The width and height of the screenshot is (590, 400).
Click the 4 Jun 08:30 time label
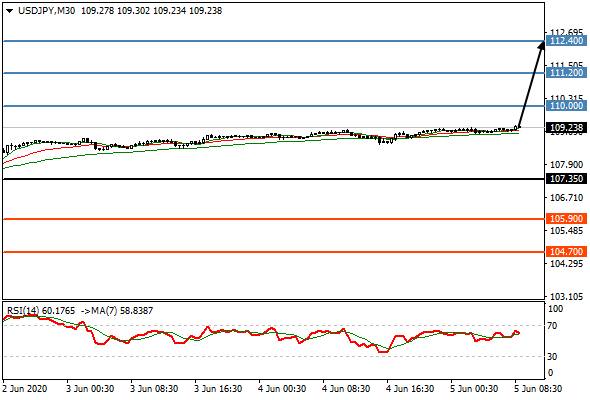click(x=346, y=389)
